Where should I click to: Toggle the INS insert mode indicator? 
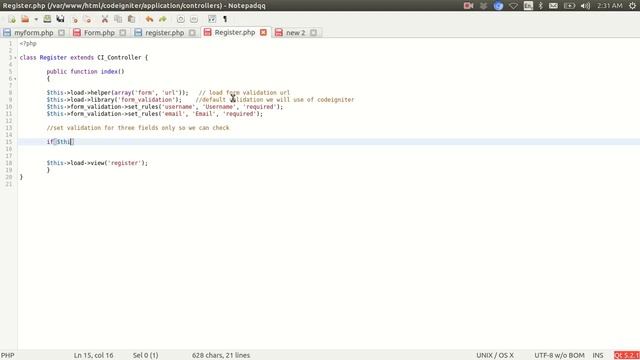coord(598,355)
